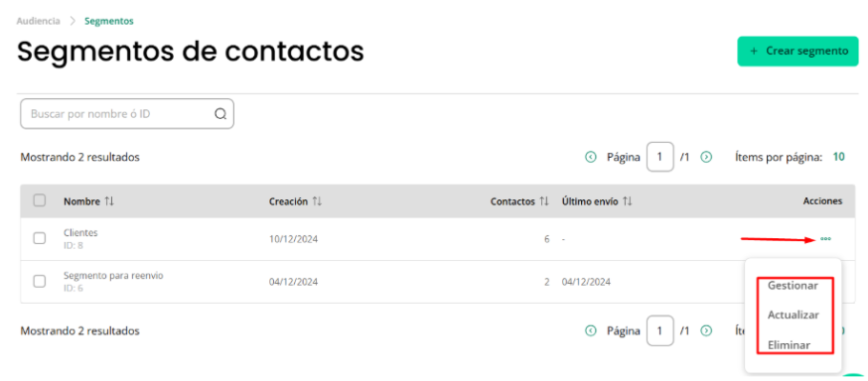Check the Clientes segment checkbox
This screenshot has width=868, height=381.
(x=40, y=238)
